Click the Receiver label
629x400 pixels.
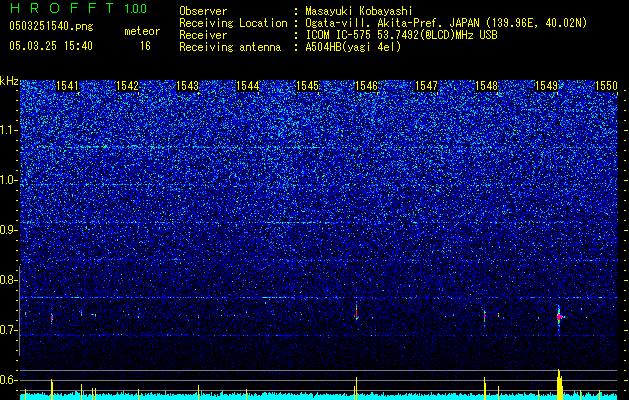pos(203,35)
